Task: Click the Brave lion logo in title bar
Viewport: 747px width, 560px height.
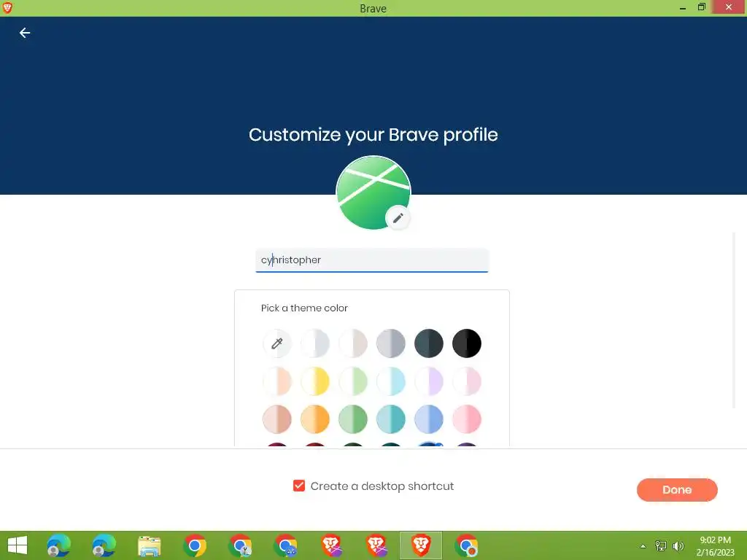Action: pyautogui.click(x=7, y=7)
